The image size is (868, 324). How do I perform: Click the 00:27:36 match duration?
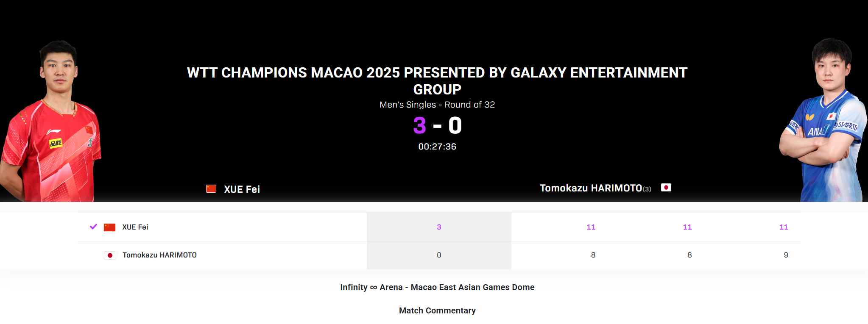pos(437,147)
